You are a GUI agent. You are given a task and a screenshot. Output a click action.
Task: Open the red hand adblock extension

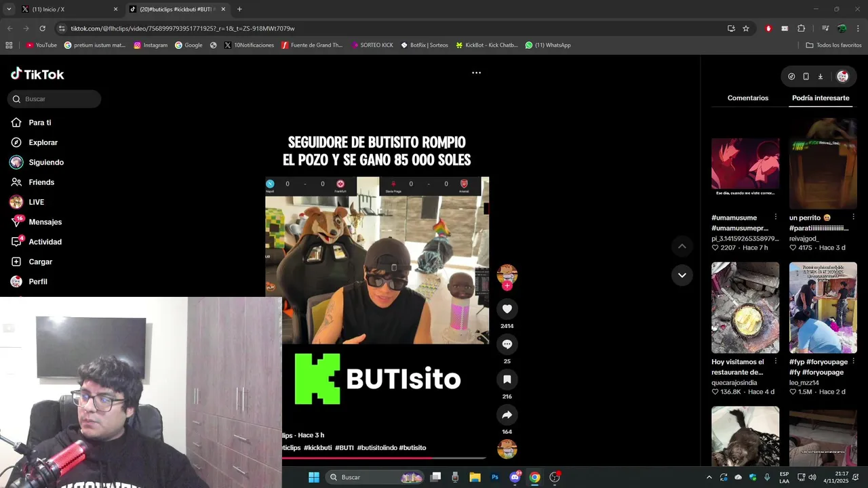click(x=768, y=28)
